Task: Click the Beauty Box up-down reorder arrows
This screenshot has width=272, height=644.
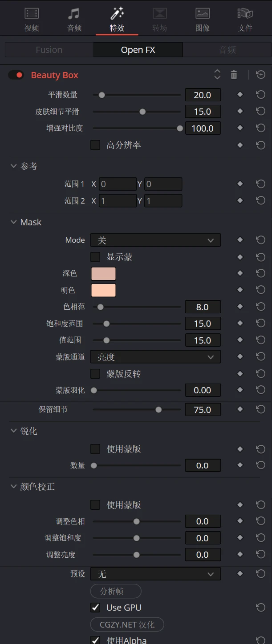Action: (217, 75)
